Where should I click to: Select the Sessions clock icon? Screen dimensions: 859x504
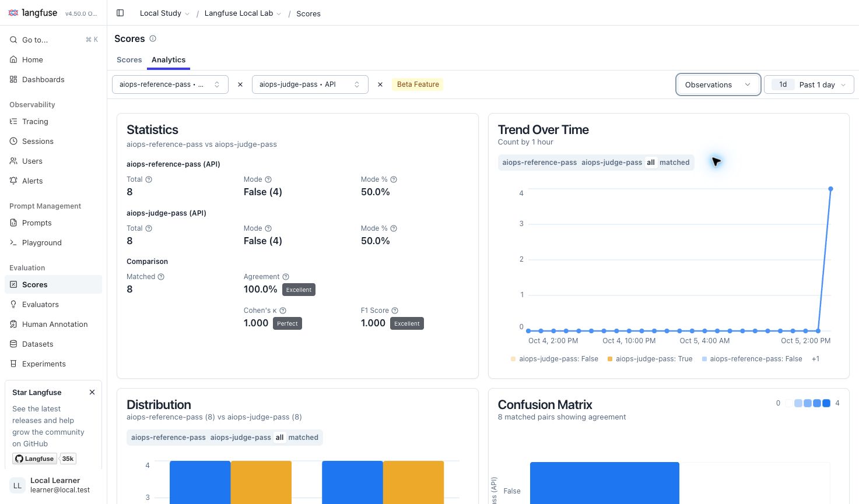pyautogui.click(x=13, y=141)
